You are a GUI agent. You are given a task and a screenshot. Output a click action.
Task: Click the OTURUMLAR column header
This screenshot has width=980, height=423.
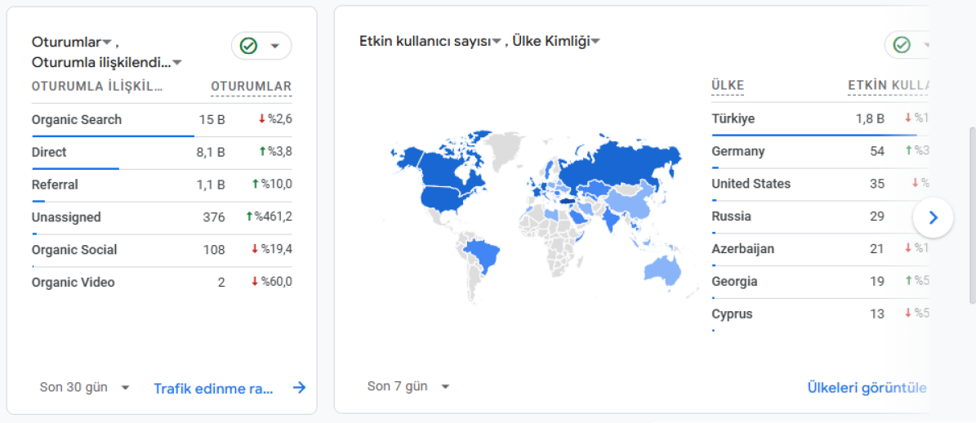point(252,87)
